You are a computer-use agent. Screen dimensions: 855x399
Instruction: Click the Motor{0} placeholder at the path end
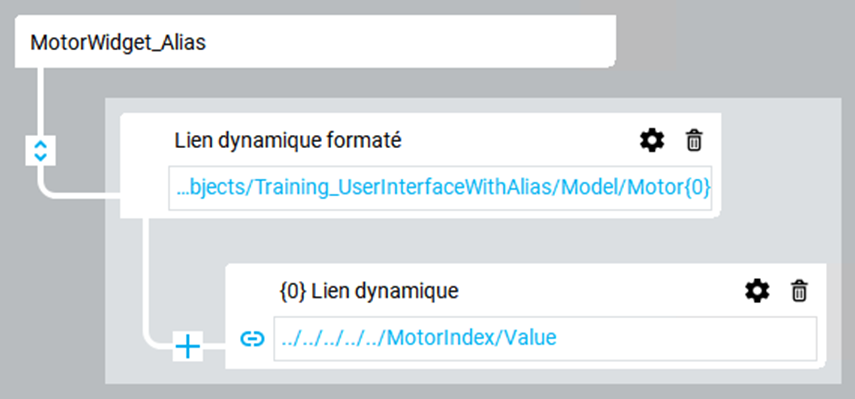(669, 188)
